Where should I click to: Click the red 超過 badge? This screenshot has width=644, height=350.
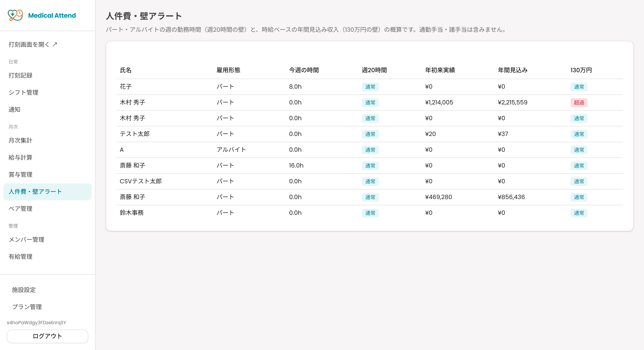point(579,103)
